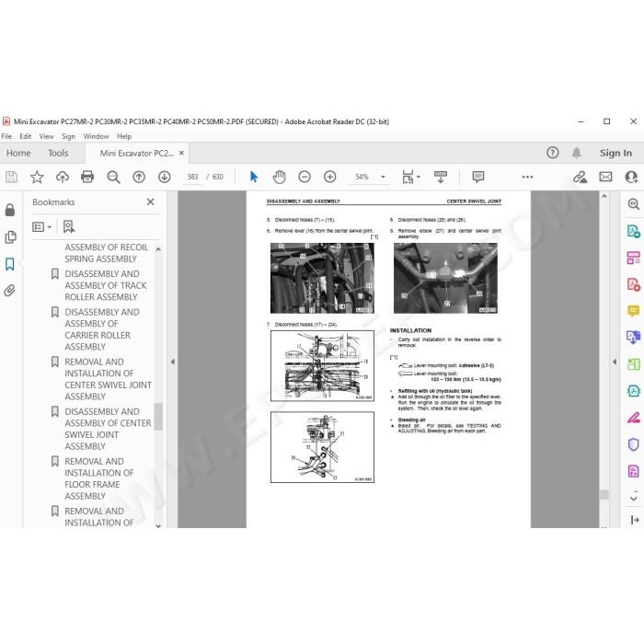Click the document vertical scrollbar thumb
The width and height of the screenshot is (644, 644).
604,495
